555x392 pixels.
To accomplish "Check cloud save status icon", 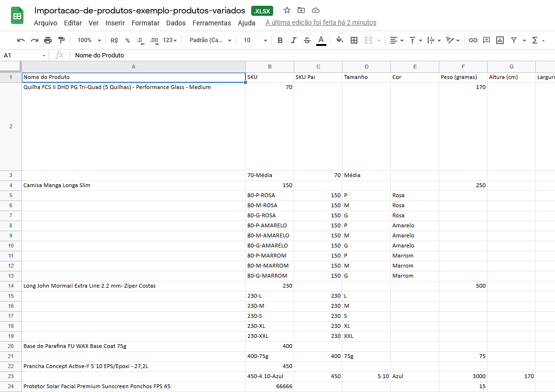I will (x=316, y=10).
